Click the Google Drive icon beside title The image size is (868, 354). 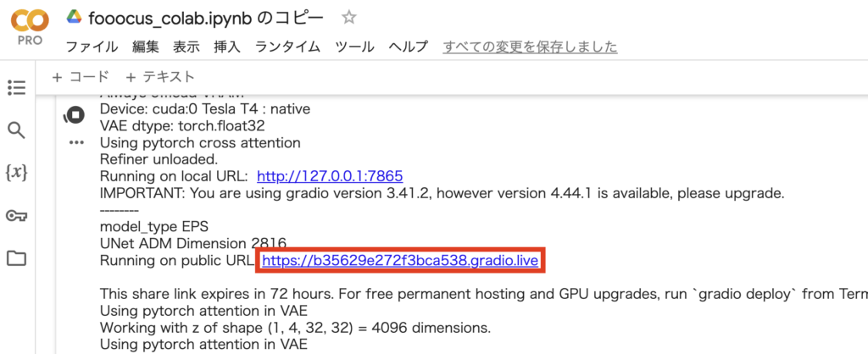click(75, 18)
